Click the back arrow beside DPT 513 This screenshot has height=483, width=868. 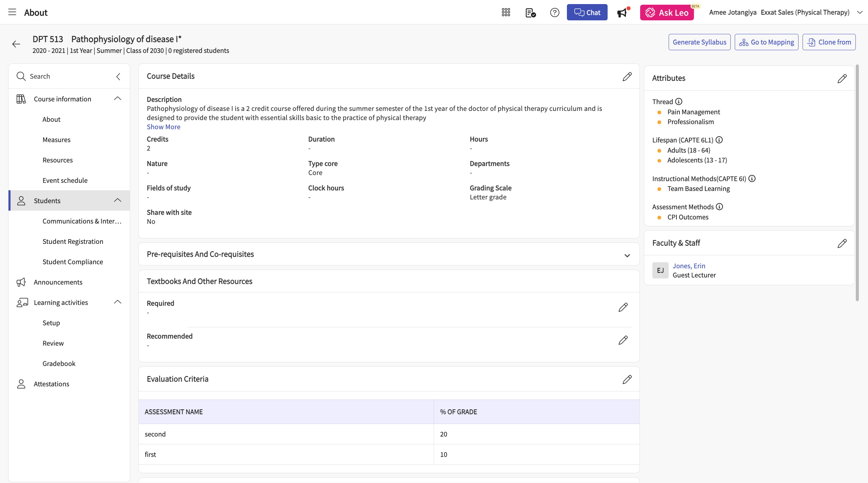pyautogui.click(x=16, y=44)
